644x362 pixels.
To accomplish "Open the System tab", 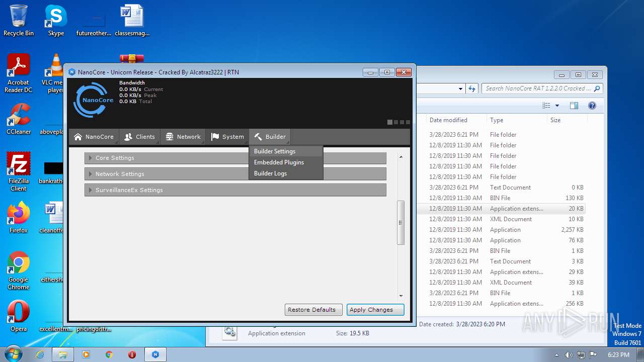I will click(x=227, y=137).
